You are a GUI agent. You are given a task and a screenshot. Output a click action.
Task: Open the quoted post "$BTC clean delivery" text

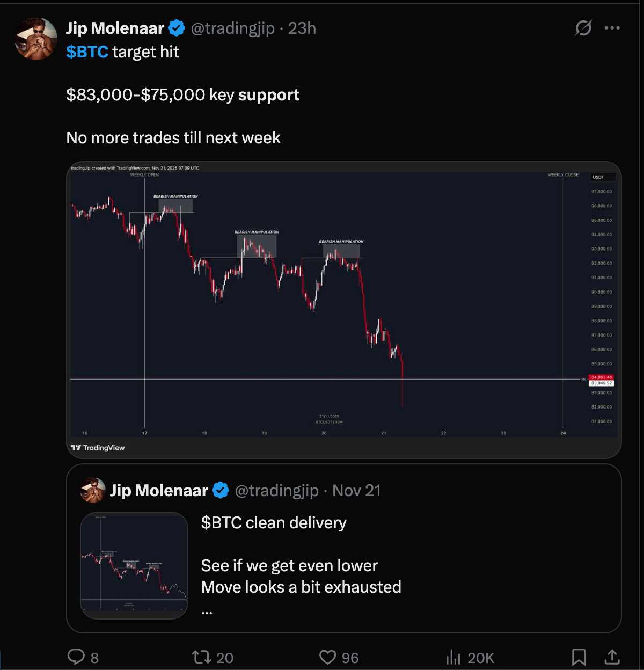tap(274, 523)
